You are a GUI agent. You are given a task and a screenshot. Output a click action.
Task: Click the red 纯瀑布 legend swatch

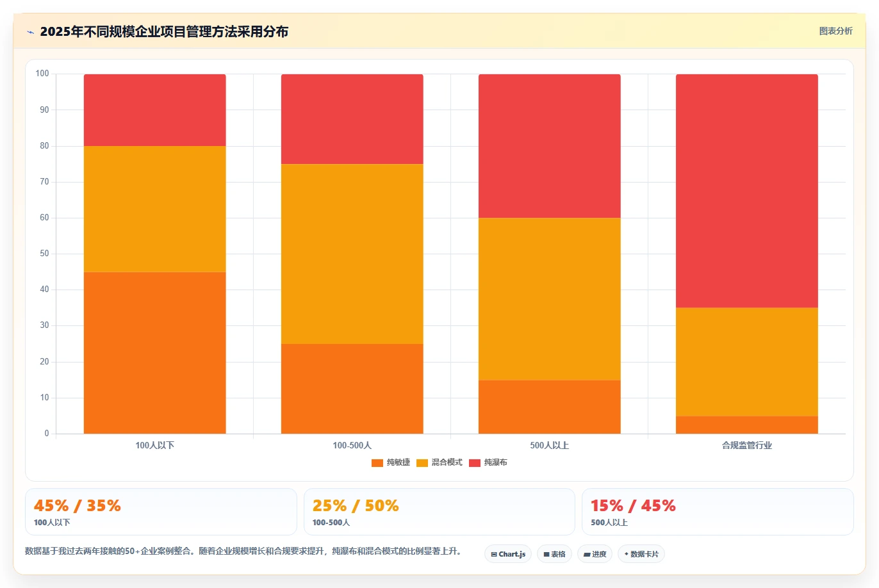pyautogui.click(x=475, y=462)
